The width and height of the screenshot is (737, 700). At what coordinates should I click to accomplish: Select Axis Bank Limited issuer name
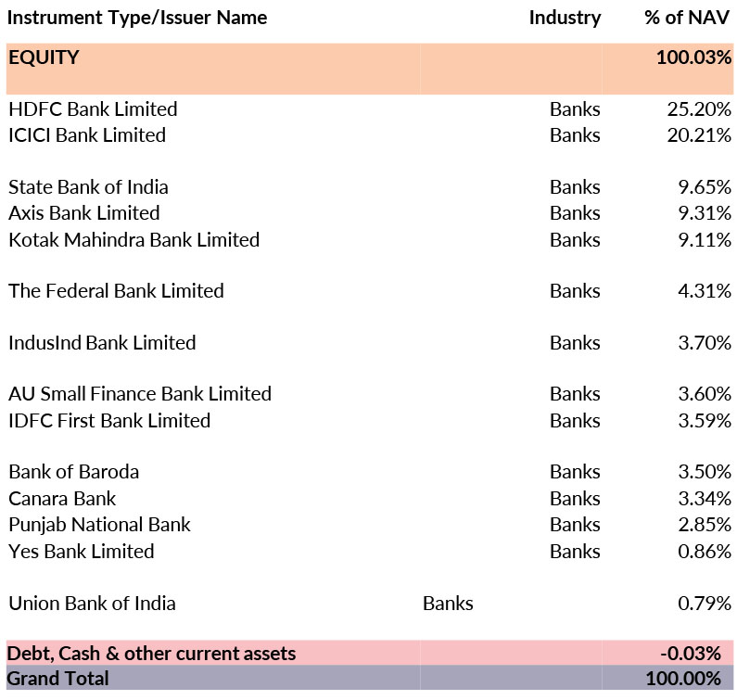tap(84, 213)
